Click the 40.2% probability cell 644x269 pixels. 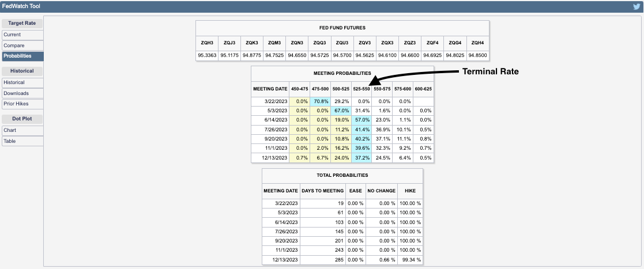(361, 139)
